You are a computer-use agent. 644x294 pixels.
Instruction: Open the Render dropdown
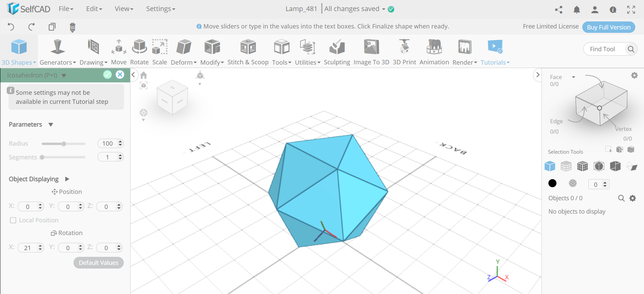point(465,52)
